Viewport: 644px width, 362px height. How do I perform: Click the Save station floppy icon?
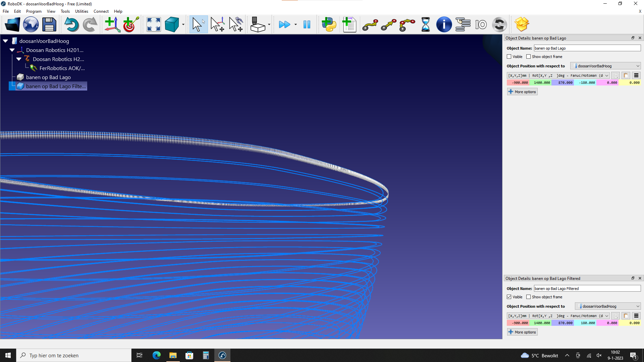point(49,24)
